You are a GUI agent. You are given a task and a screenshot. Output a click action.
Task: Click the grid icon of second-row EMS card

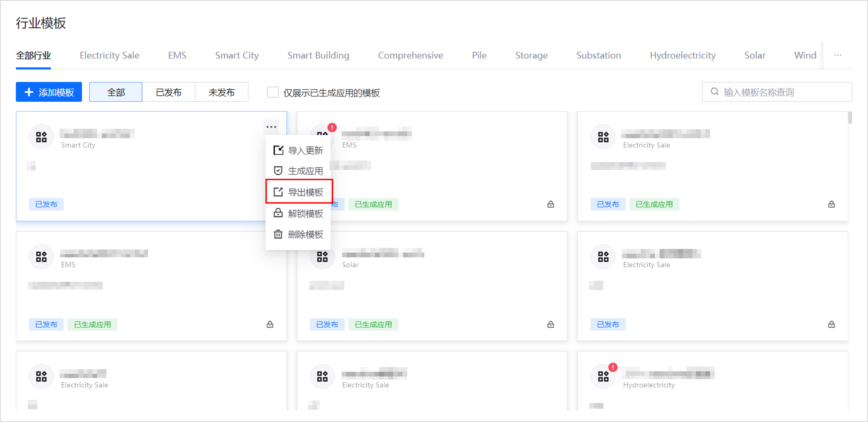(x=41, y=257)
